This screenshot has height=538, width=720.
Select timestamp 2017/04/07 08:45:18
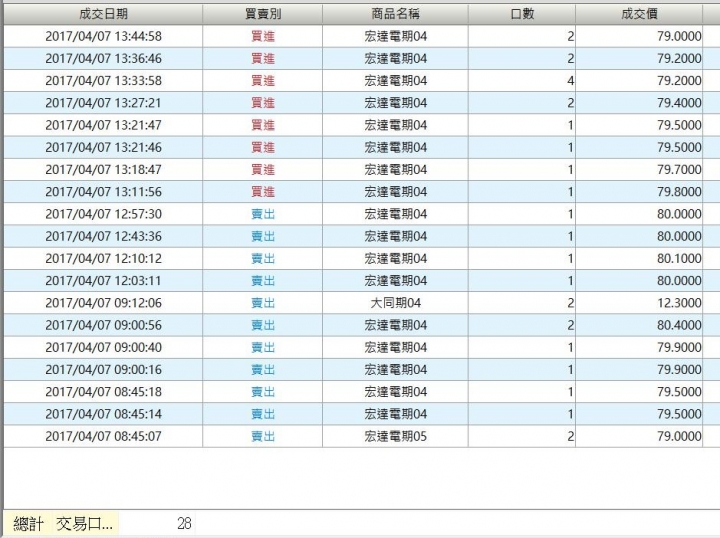(103, 392)
